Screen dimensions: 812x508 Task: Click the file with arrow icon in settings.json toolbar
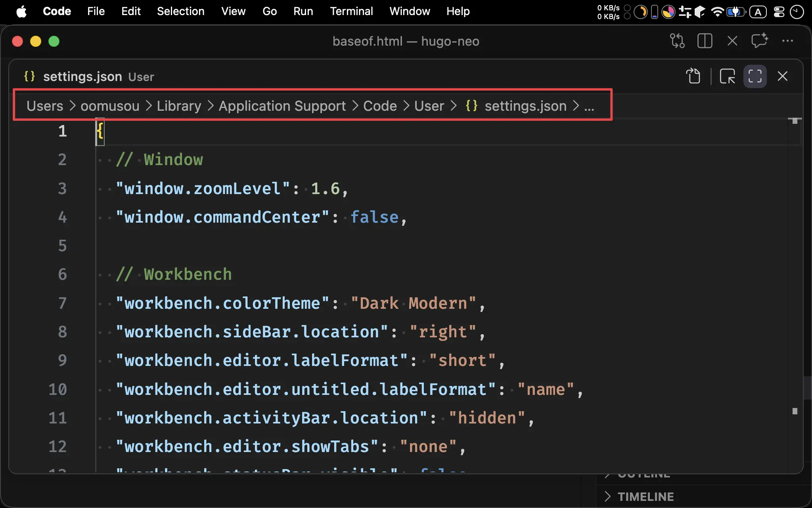pos(693,76)
